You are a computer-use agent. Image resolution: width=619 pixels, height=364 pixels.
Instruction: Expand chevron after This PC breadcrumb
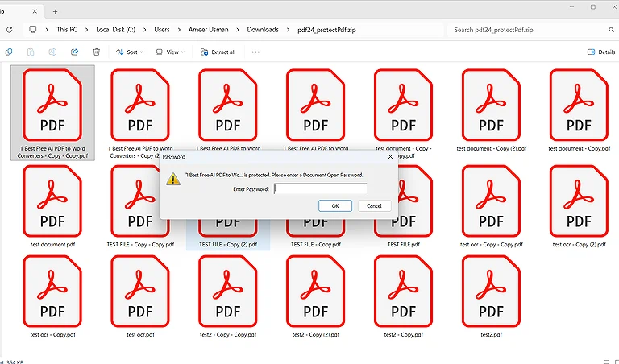[x=86, y=30]
